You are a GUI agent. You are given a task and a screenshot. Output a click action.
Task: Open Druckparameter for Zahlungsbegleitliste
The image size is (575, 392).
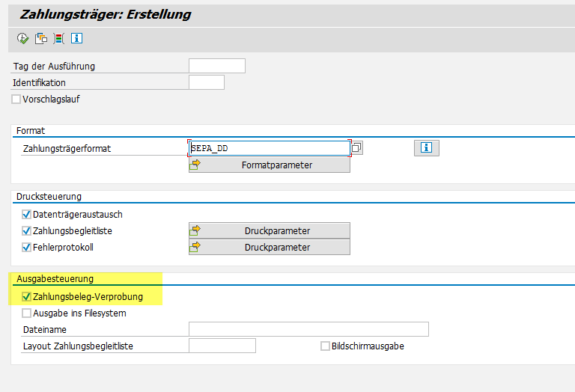[269, 230]
